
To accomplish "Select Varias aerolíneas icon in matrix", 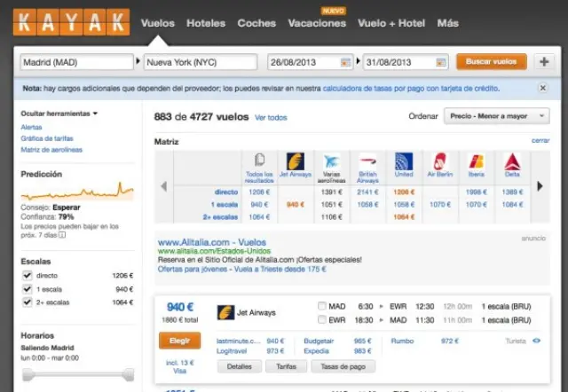I will pos(331,161).
